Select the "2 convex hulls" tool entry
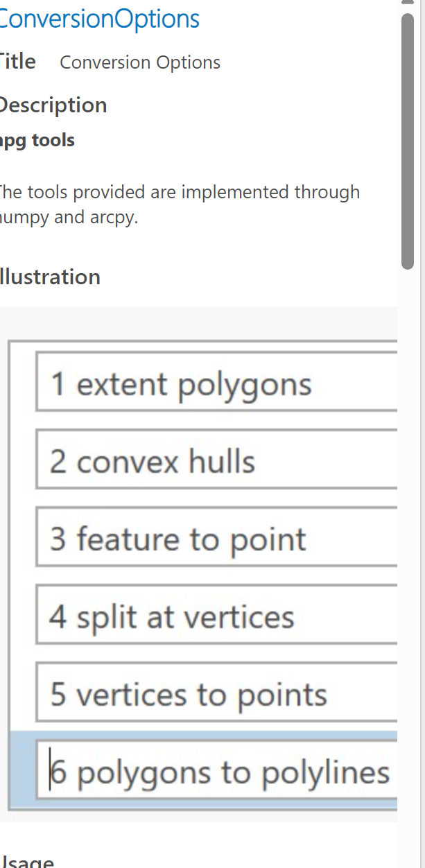The width and height of the screenshot is (425, 868). 208,460
